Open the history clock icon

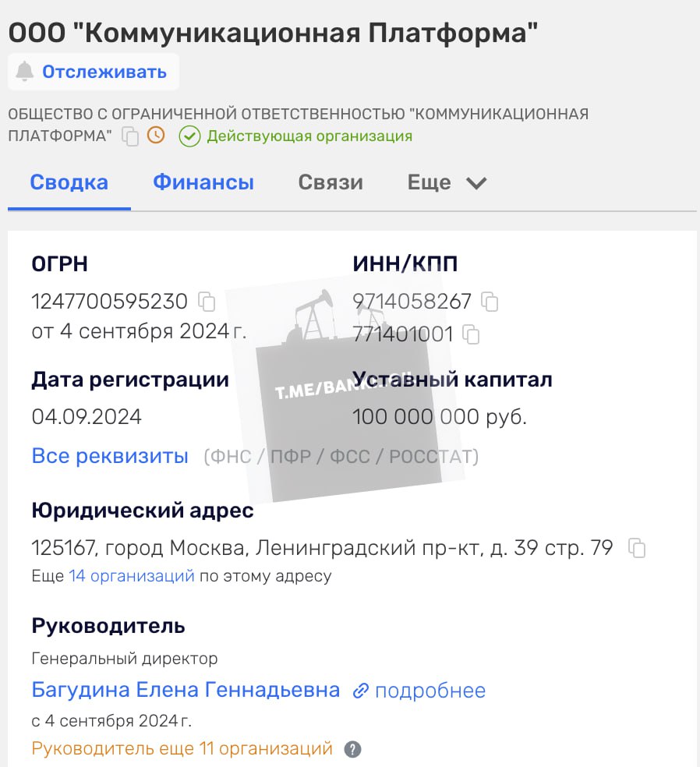pos(156,135)
